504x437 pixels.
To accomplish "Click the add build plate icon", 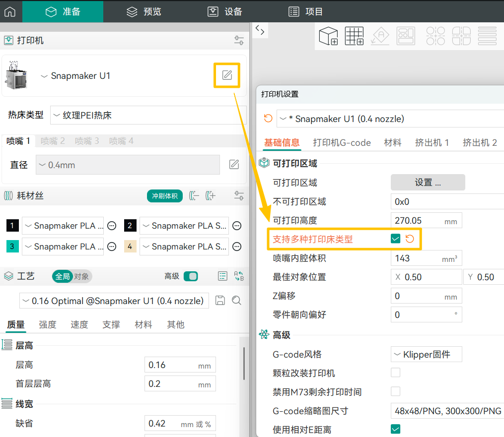I will click(354, 35).
